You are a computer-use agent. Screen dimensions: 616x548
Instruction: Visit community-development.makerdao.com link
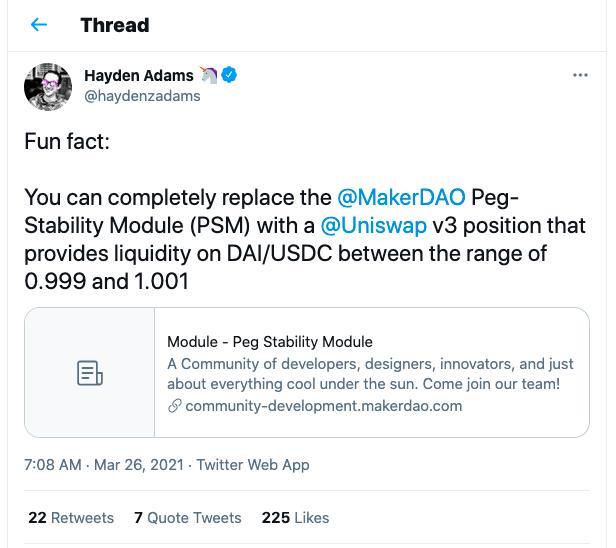click(x=323, y=406)
